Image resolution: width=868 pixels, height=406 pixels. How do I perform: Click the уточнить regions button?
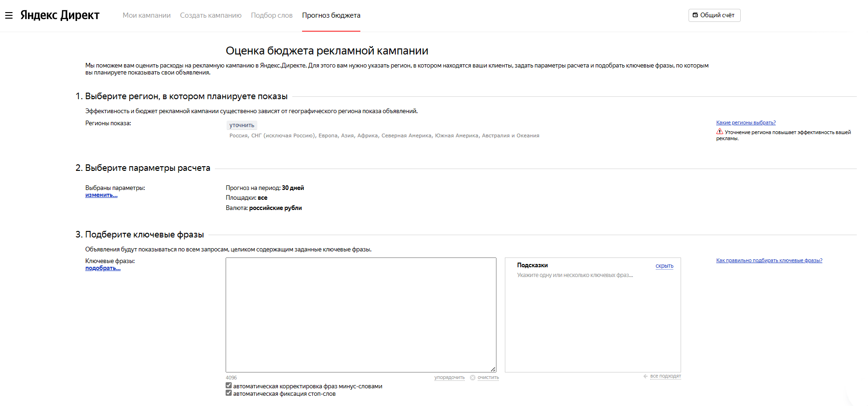[242, 125]
